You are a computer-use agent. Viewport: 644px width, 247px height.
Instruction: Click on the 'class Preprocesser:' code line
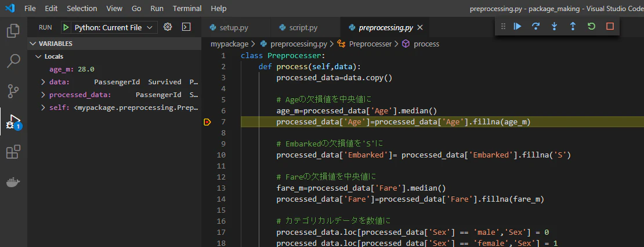click(283, 56)
